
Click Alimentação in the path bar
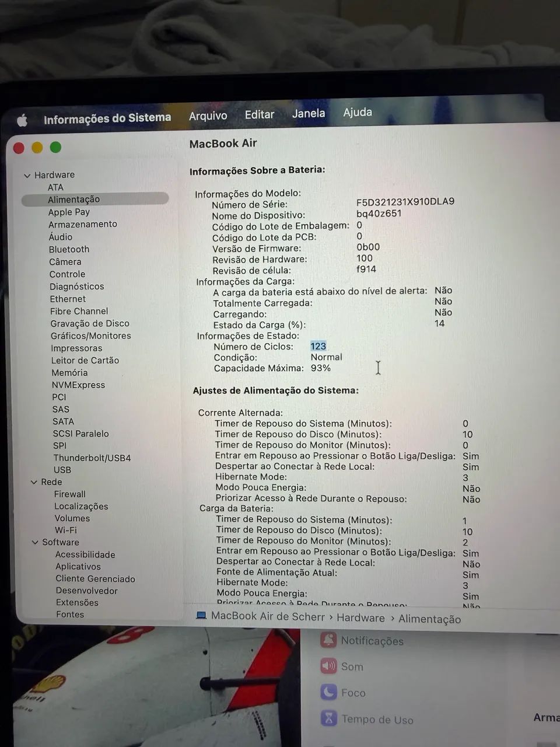[x=429, y=619]
